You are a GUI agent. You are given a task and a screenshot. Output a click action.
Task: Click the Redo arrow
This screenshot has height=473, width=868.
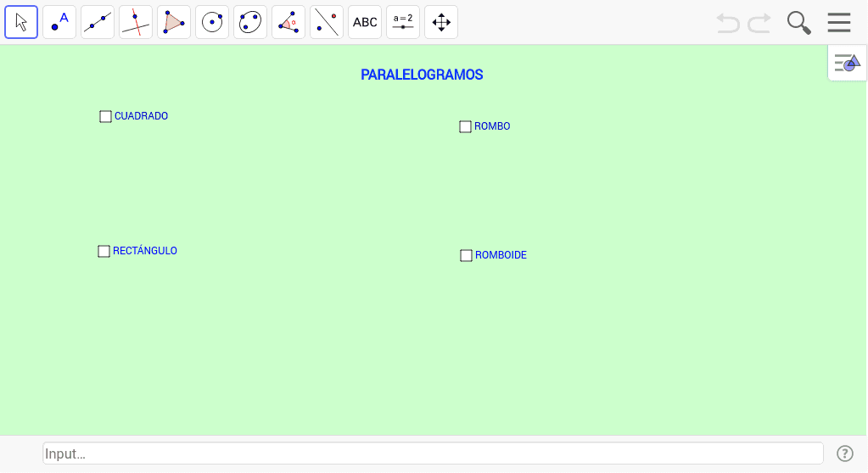[759, 23]
